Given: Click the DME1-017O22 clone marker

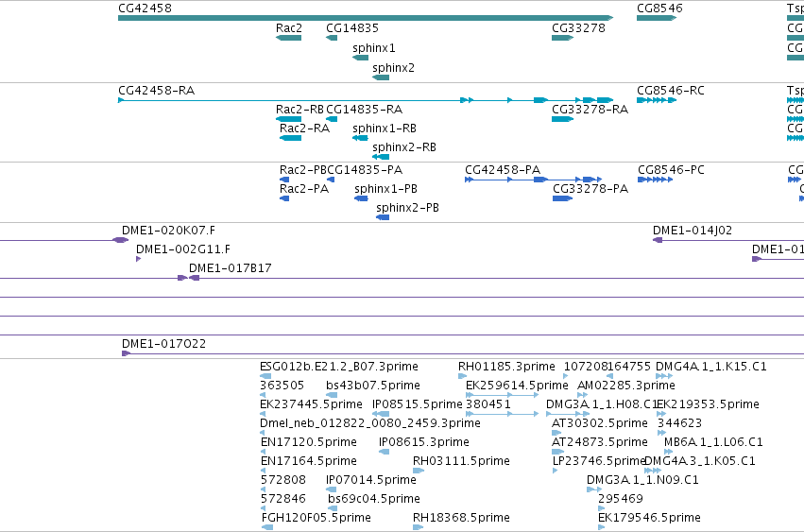Looking at the screenshot, I should [127, 353].
